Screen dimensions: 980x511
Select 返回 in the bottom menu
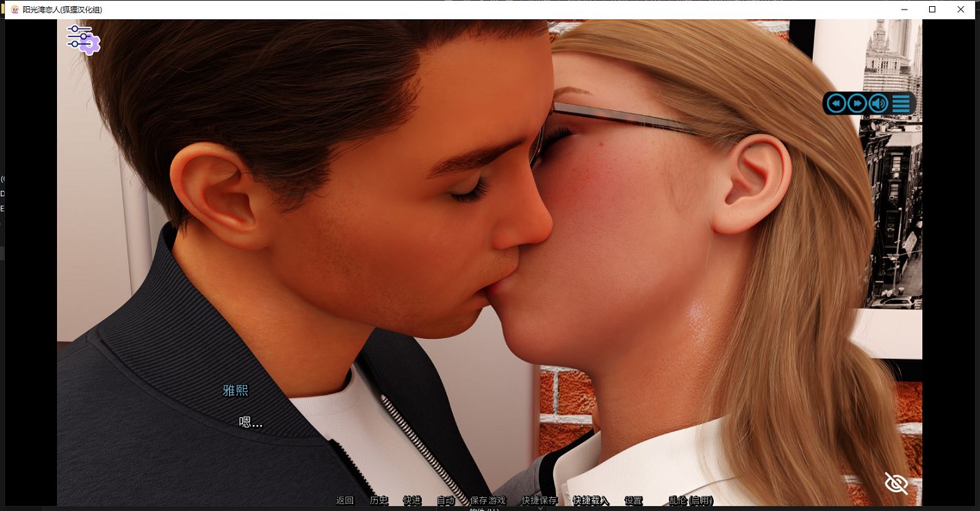pos(345,501)
